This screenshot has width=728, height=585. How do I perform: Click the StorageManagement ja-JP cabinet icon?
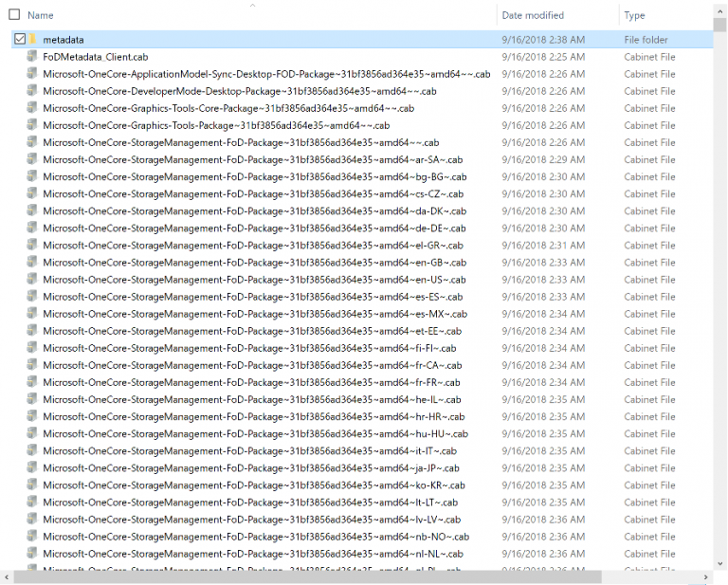(x=32, y=468)
